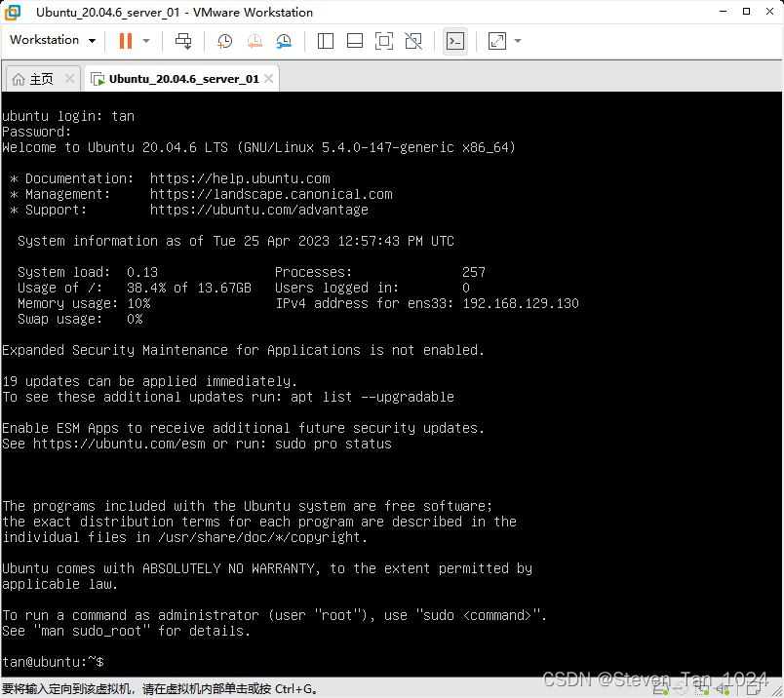Open the snapshot manager
Screen dimensions: 784x698
pos(284,41)
